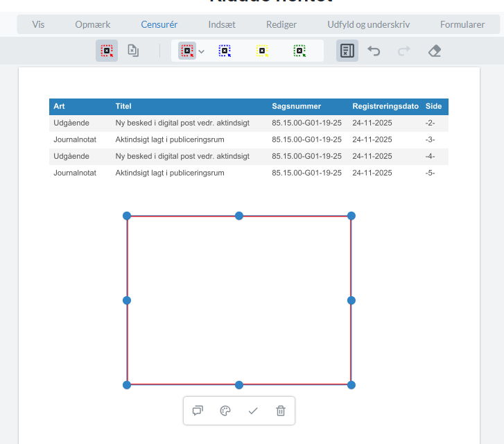Select the rectangle redaction area tool
This screenshot has height=444, width=504.
click(107, 51)
